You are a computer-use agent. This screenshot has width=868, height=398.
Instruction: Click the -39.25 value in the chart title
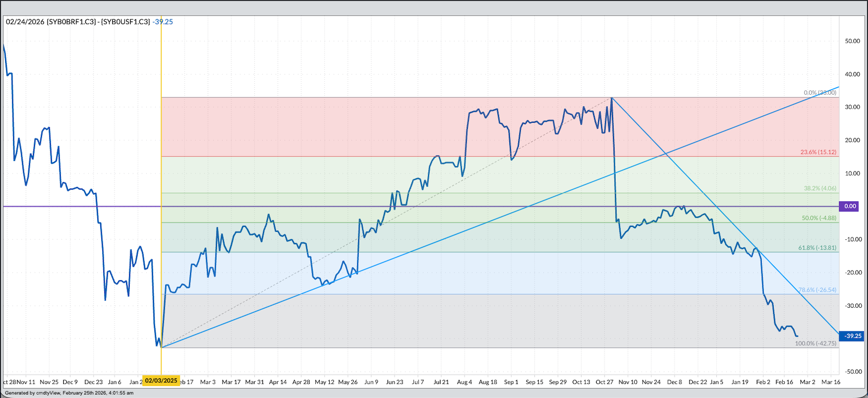click(163, 21)
